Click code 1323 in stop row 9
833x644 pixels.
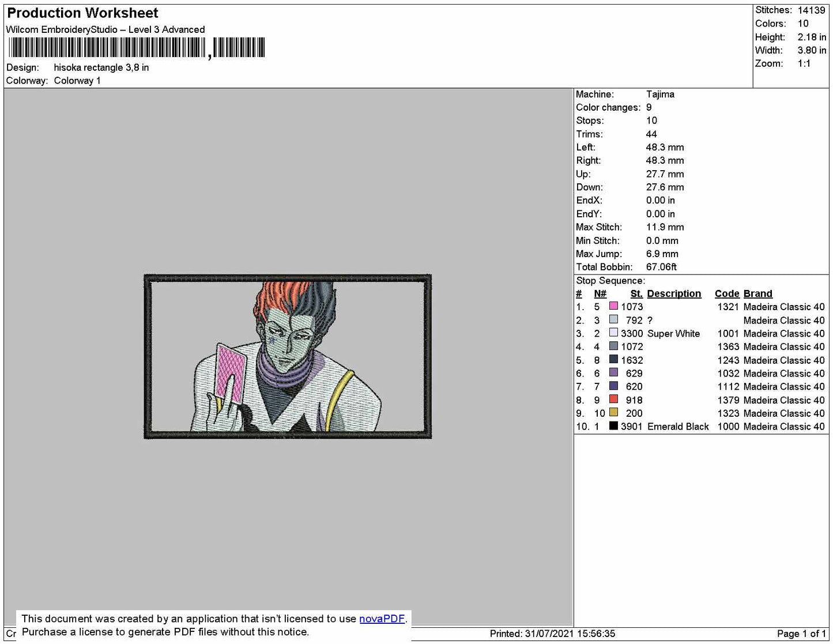coord(728,413)
